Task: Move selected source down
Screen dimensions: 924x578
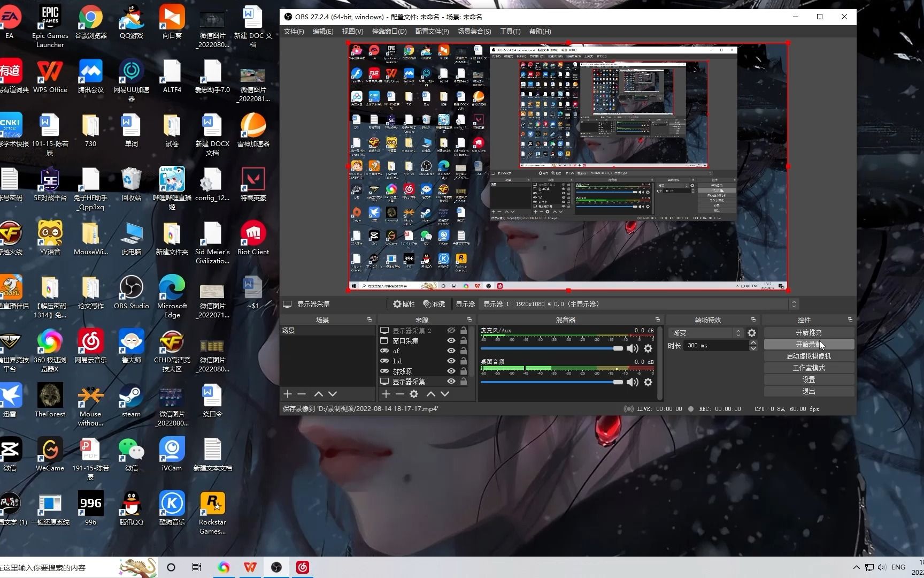Action: [x=445, y=394]
